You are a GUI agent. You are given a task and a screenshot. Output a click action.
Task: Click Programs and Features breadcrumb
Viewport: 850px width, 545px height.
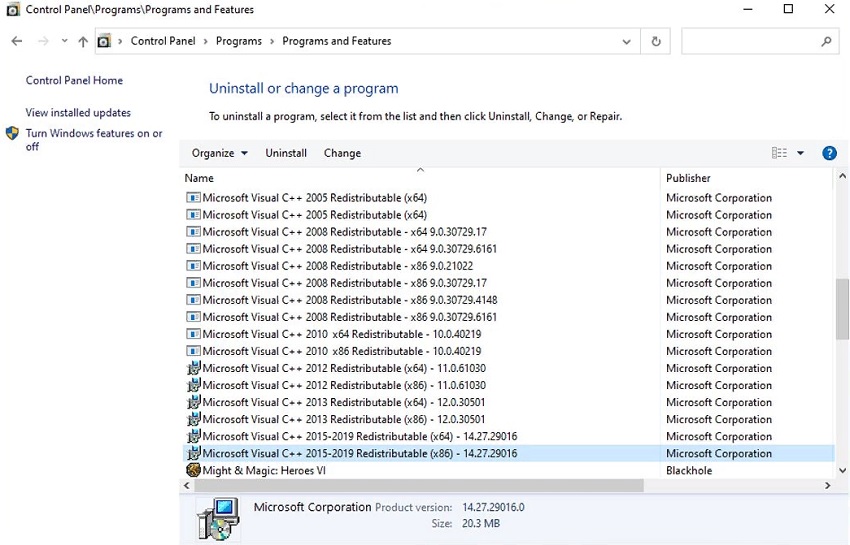pyautogui.click(x=337, y=41)
